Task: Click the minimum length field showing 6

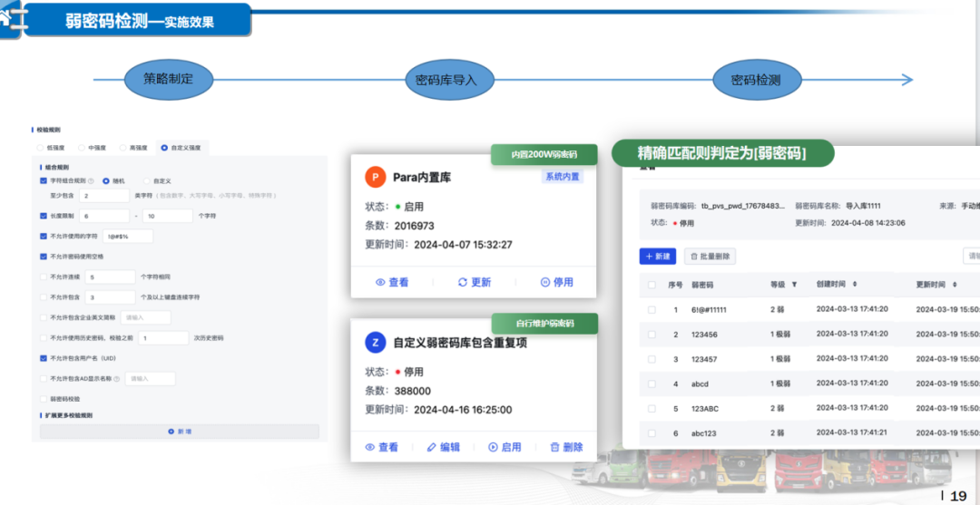Action: click(104, 216)
